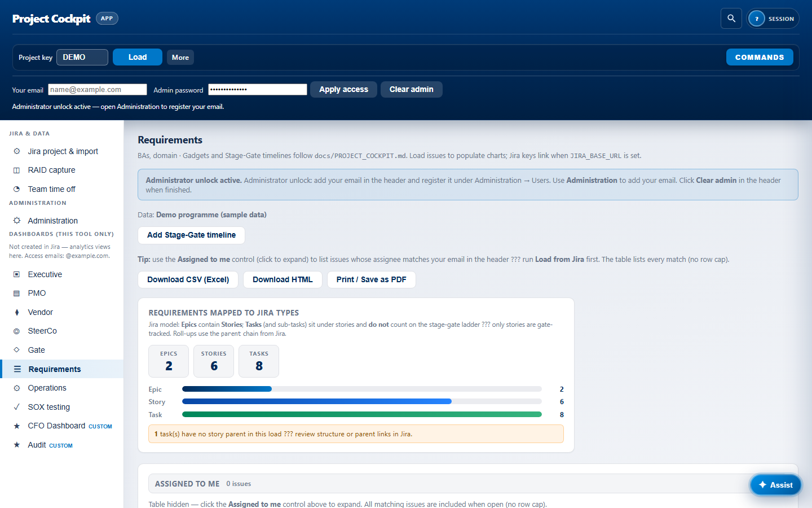The height and width of the screenshot is (508, 812).
Task: Download CSV (Excel) export
Action: [188, 279]
